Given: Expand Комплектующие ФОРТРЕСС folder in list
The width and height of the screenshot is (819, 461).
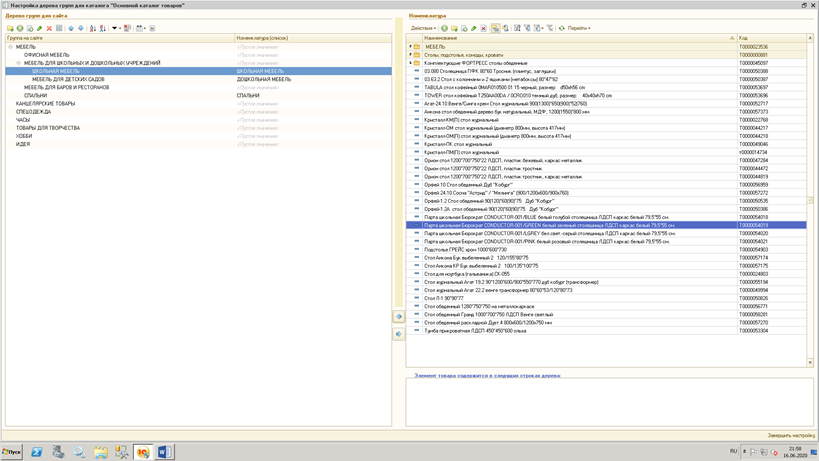Looking at the screenshot, I should (x=411, y=63).
